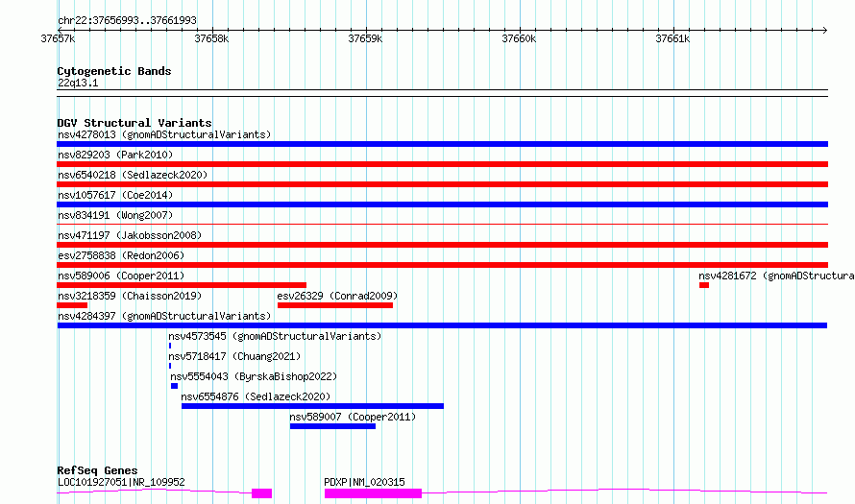
Task: Click the PDXP magenta exon block
Action: point(373,493)
